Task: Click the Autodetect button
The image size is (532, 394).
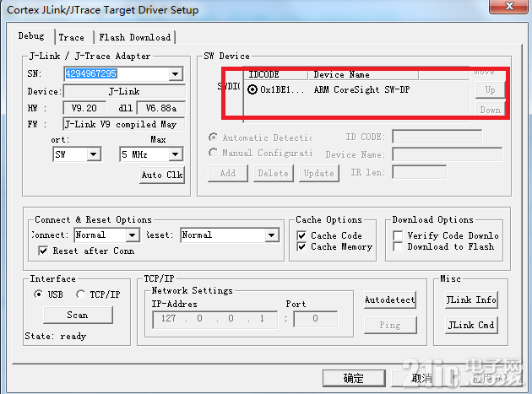Action: point(390,300)
